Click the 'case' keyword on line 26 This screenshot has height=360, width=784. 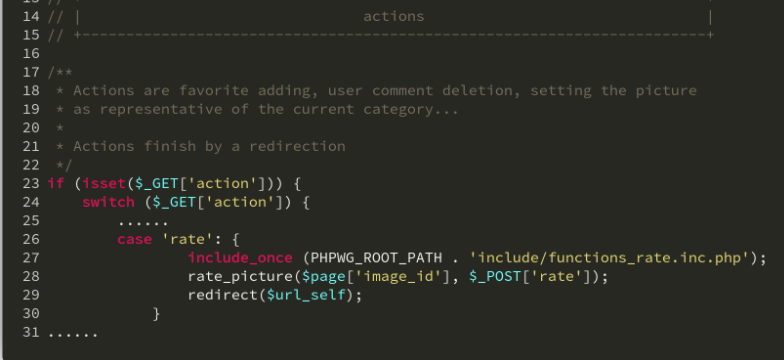click(134, 240)
